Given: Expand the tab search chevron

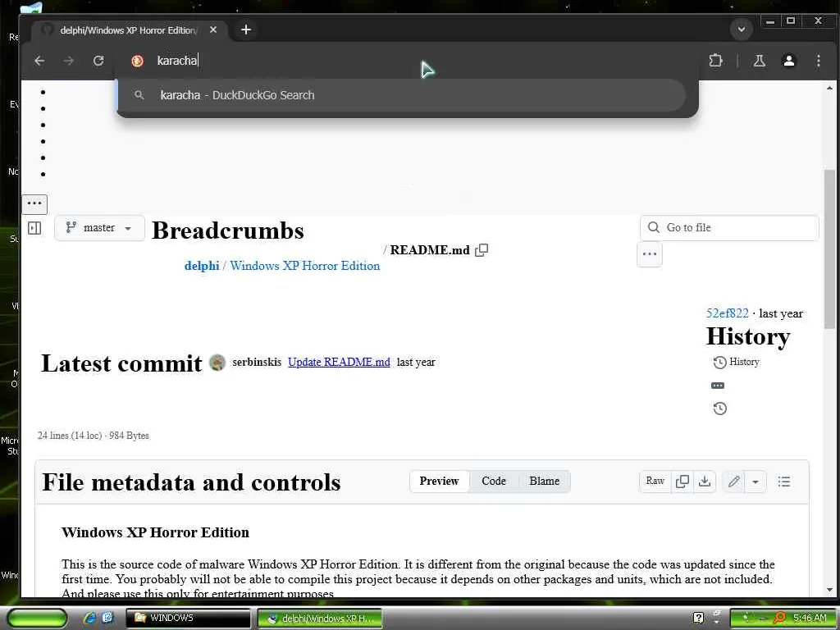Looking at the screenshot, I should point(742,29).
